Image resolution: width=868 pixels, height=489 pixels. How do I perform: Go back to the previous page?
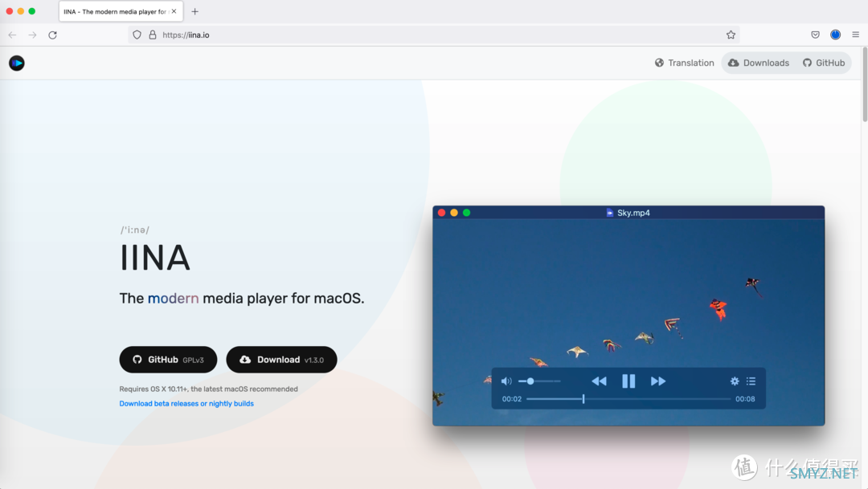(12, 35)
